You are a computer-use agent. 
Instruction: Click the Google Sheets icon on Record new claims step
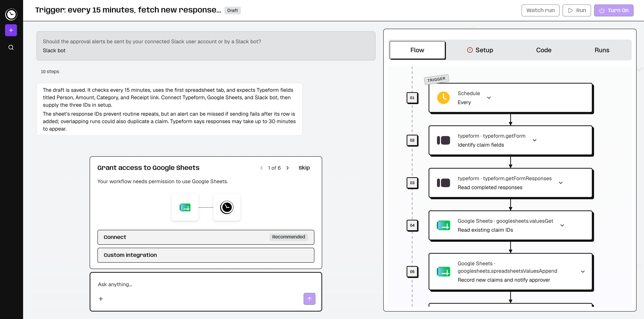(x=443, y=272)
